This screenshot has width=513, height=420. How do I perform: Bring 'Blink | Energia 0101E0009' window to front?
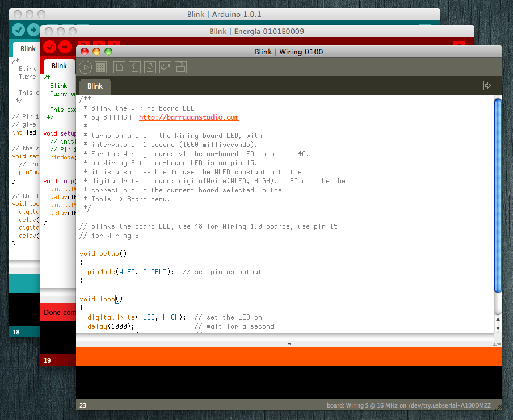[257, 31]
